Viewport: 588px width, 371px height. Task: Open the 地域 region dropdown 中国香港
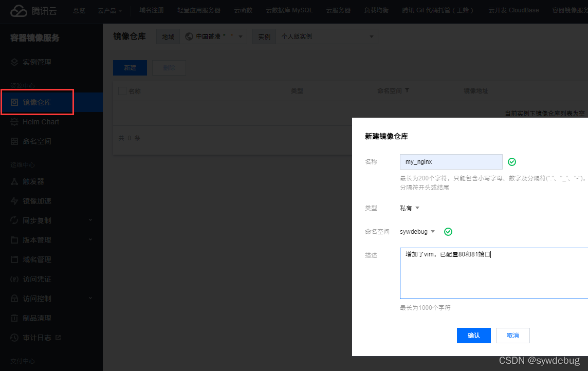click(213, 36)
